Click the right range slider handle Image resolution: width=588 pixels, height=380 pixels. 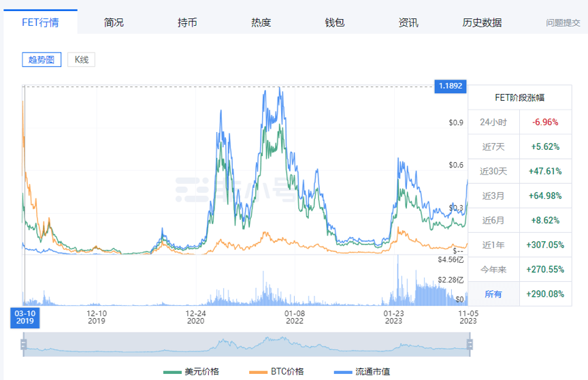(x=469, y=345)
